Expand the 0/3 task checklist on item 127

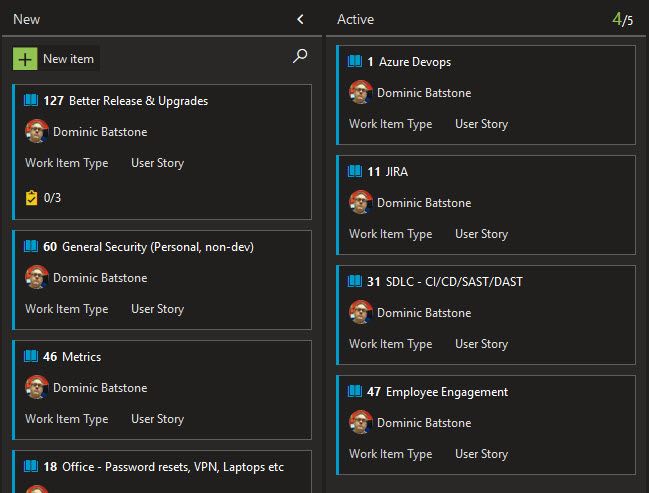[43, 198]
